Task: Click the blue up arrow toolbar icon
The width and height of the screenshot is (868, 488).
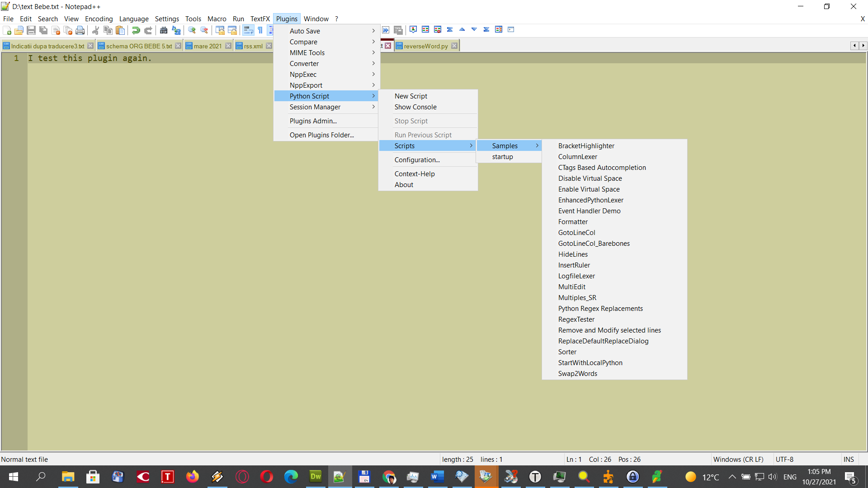Action: click(462, 29)
